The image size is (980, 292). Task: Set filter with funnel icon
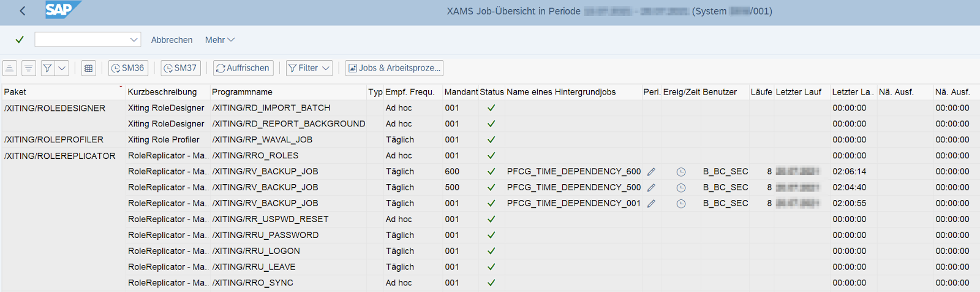point(47,68)
